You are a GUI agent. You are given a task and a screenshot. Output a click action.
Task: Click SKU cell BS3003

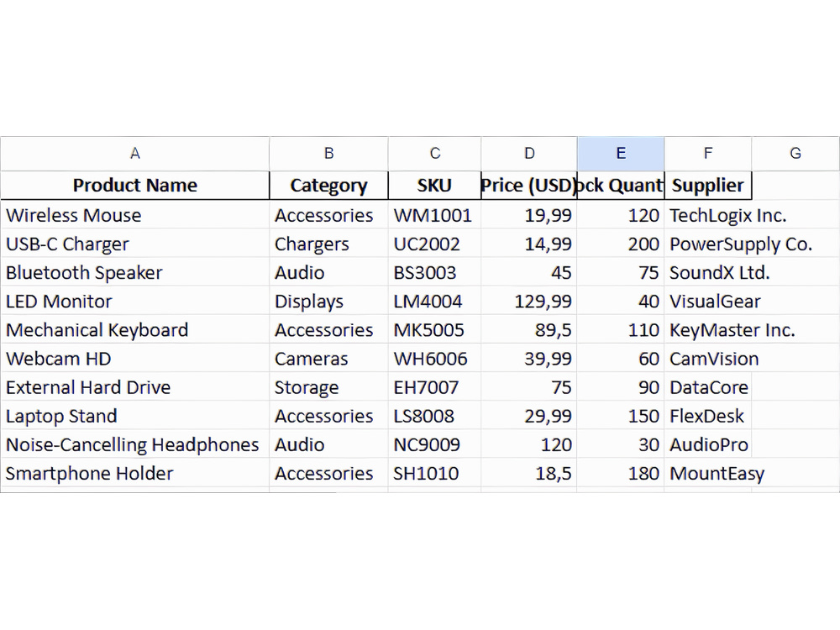click(434, 273)
